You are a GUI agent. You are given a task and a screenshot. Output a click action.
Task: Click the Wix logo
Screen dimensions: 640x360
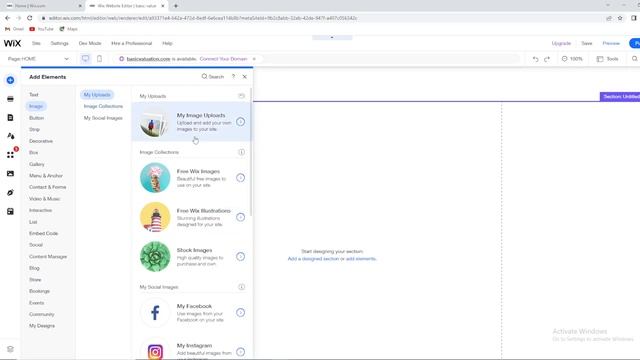point(12,43)
